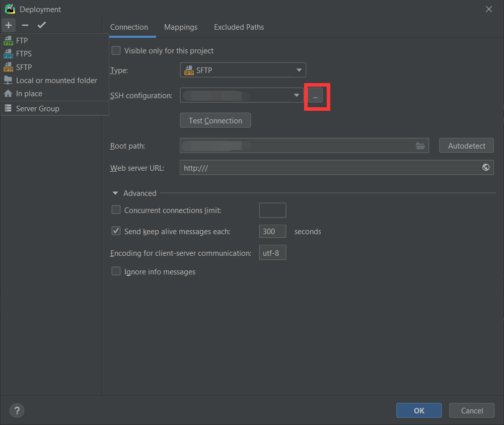Image resolution: width=504 pixels, height=425 pixels.
Task: Open the Type dropdown showing SFTP
Action: tap(243, 70)
